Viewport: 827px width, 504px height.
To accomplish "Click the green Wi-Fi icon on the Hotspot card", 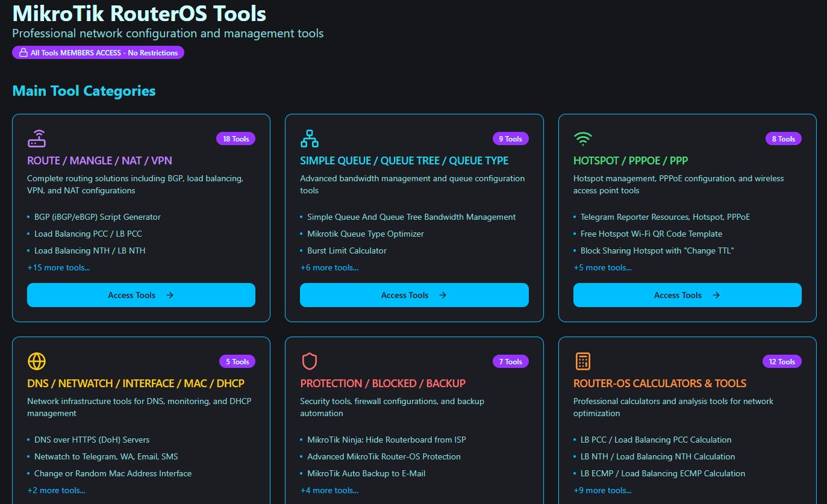I will point(582,138).
